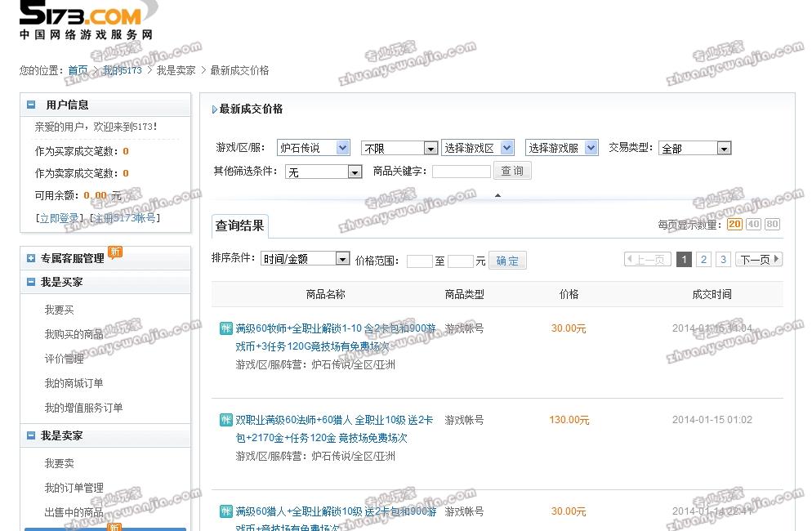Select the 查询结果 tab
812x531 pixels.
240,225
